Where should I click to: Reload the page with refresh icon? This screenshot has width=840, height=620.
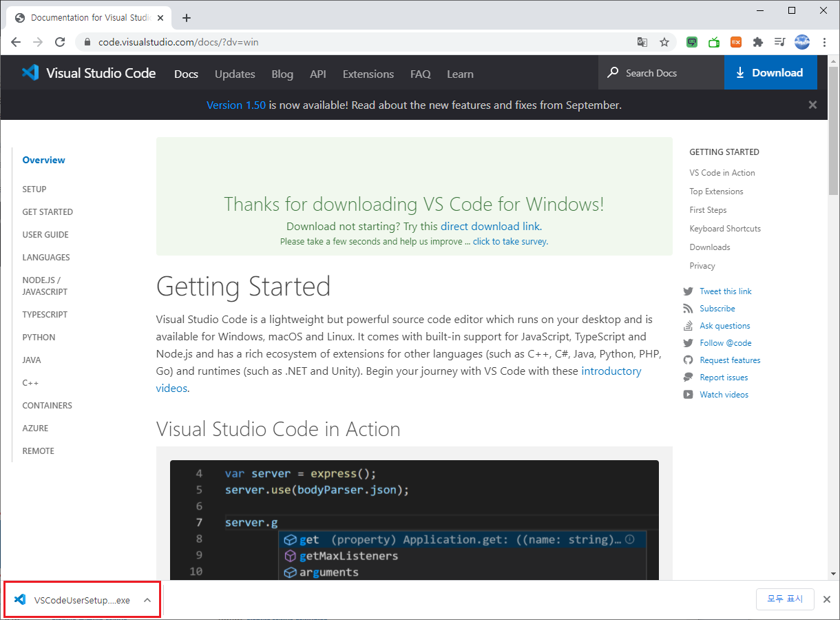point(60,42)
